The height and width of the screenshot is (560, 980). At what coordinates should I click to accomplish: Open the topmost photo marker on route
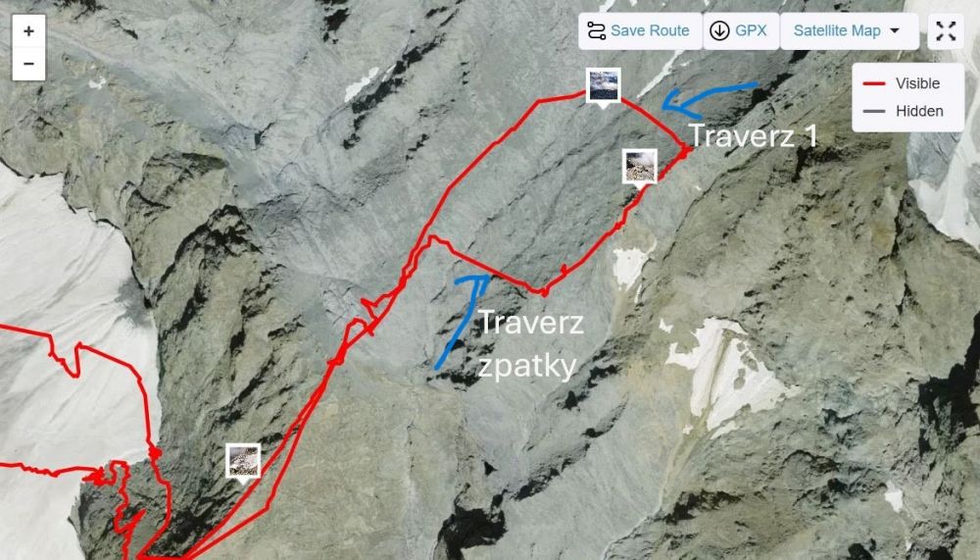603,85
